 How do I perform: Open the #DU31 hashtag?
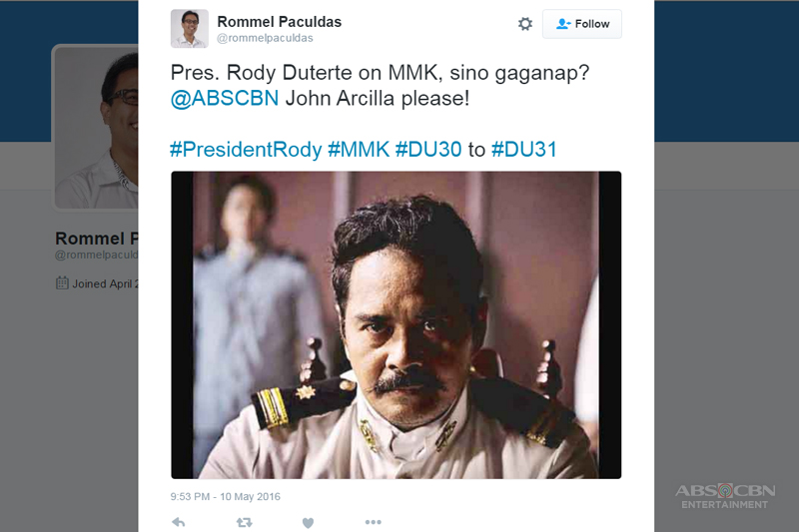point(523,149)
